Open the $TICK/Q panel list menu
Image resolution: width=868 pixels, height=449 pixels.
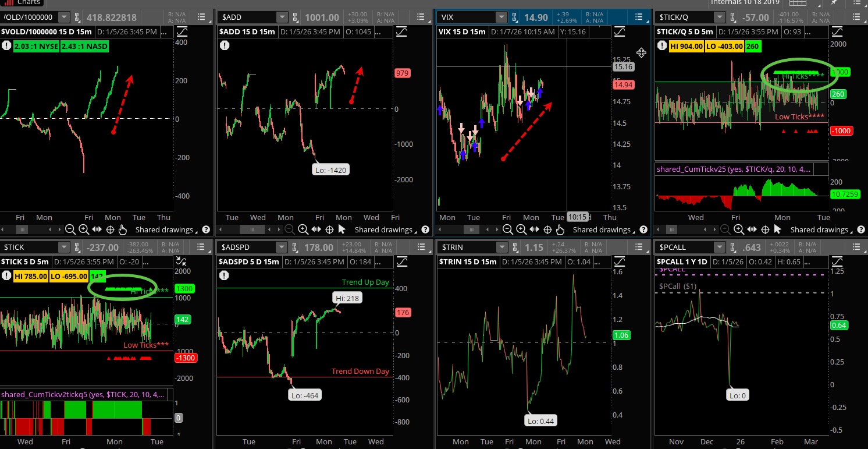tap(858, 17)
